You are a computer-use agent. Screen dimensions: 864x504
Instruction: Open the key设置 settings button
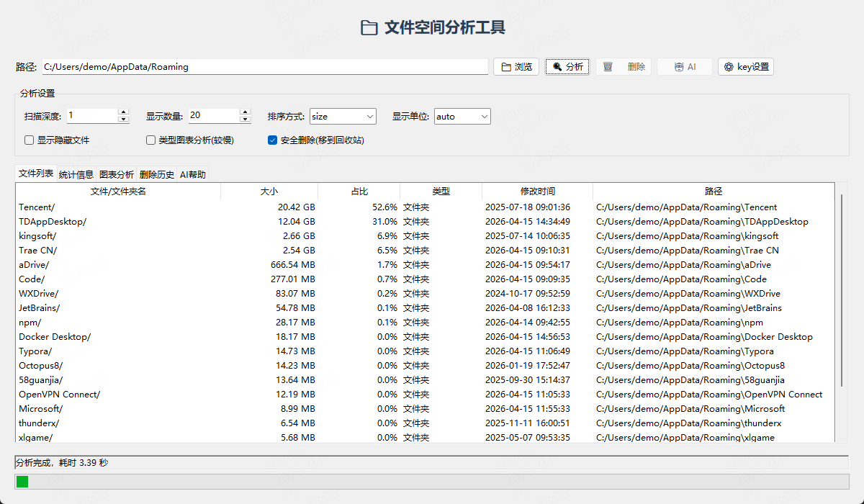[x=746, y=67]
